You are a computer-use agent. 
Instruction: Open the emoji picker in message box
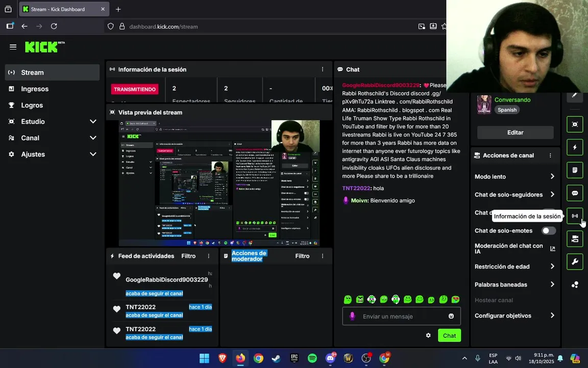pyautogui.click(x=451, y=316)
